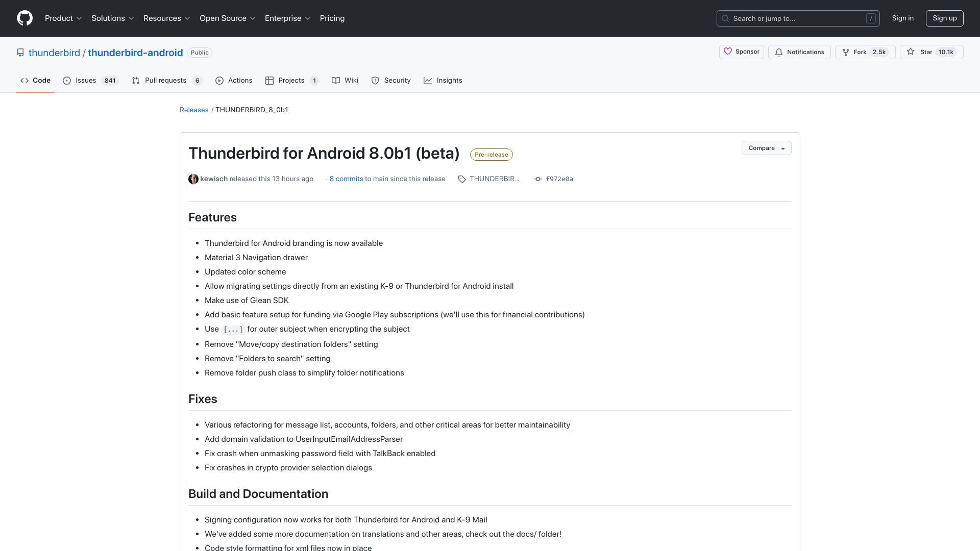Click the Security shield icon
The image size is (980, 551).
click(x=375, y=81)
